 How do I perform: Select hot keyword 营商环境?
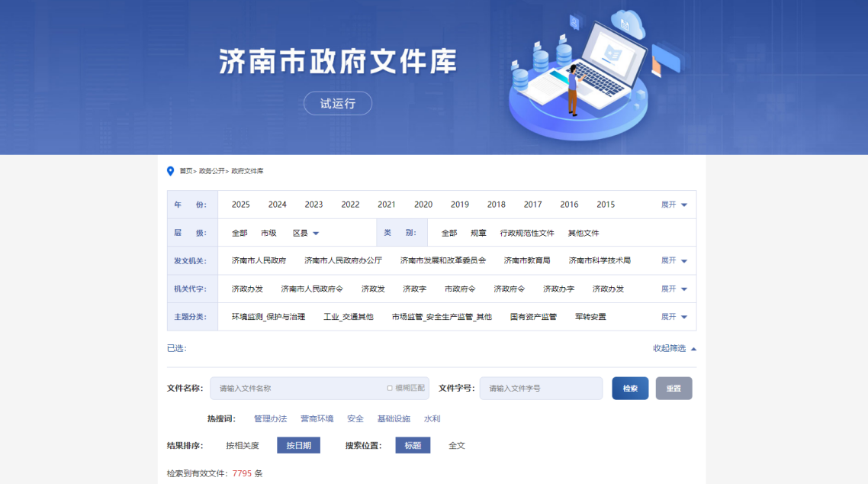point(317,419)
